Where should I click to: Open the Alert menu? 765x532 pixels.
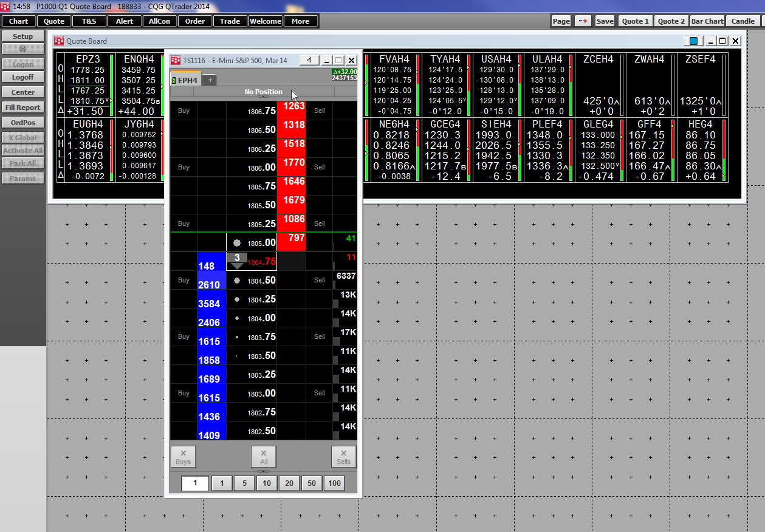[x=125, y=21]
